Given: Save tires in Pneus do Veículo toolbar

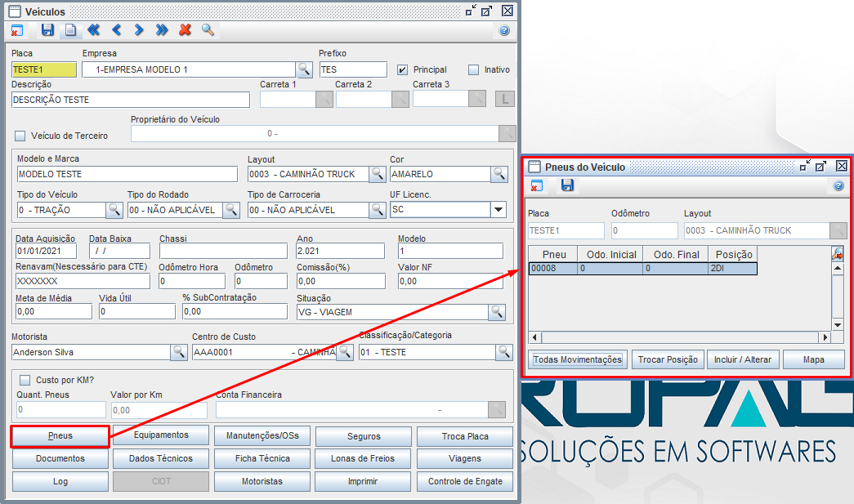Looking at the screenshot, I should tap(567, 186).
